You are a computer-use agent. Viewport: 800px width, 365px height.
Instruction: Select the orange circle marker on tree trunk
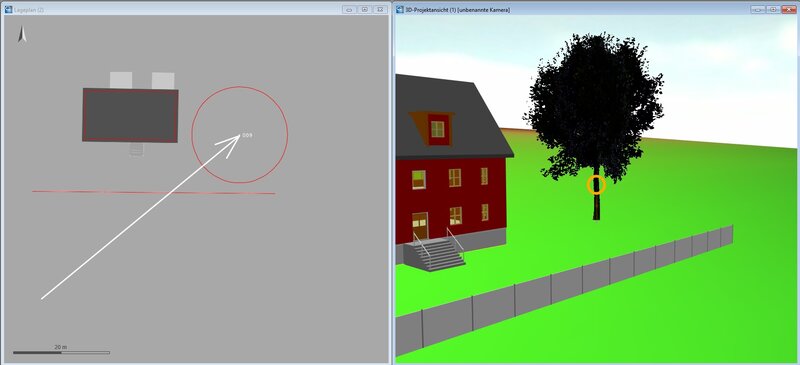click(x=596, y=185)
